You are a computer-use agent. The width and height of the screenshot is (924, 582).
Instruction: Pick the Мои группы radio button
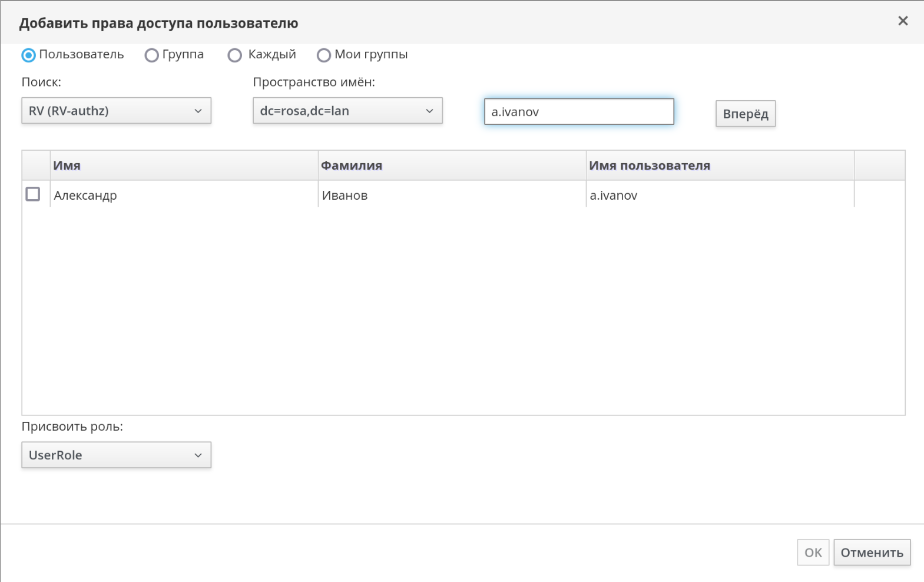[x=323, y=55]
